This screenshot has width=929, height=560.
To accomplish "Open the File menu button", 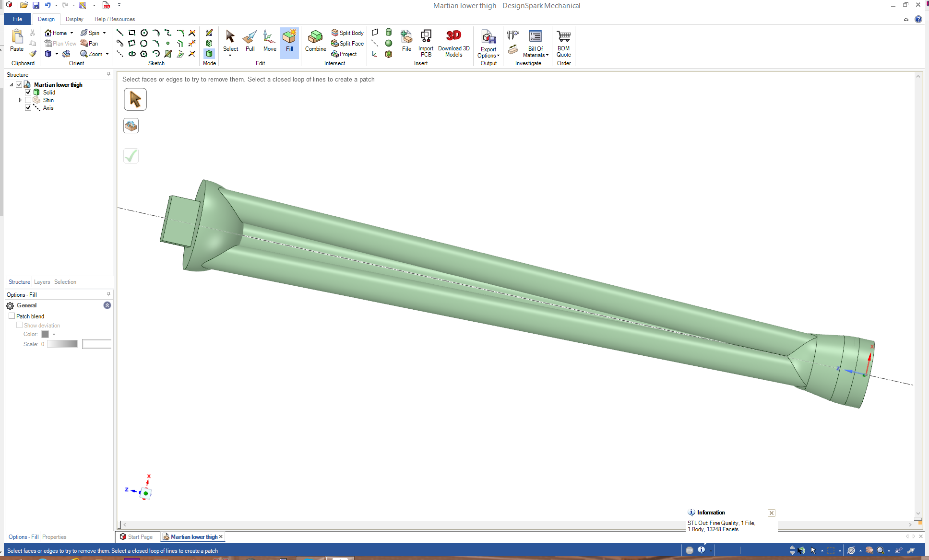I will click(x=17, y=19).
